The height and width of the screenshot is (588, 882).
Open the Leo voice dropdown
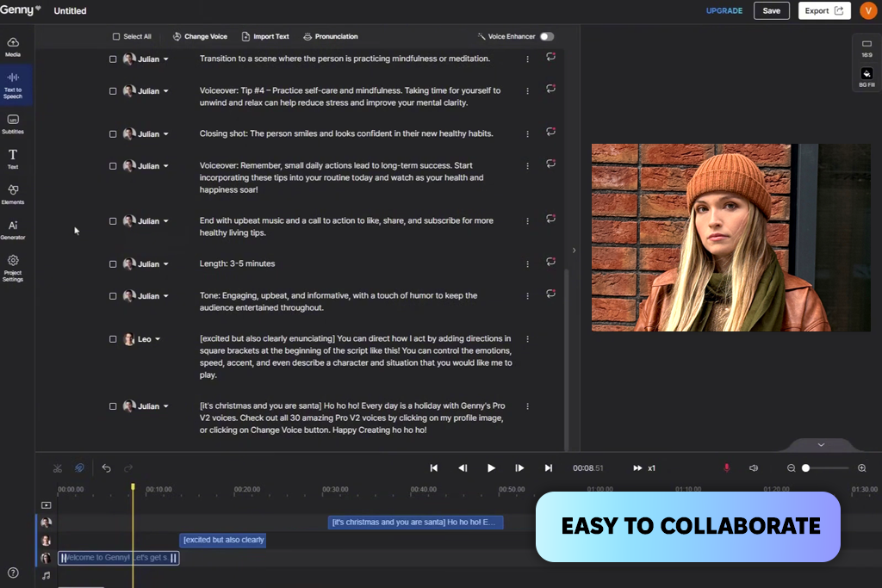158,339
